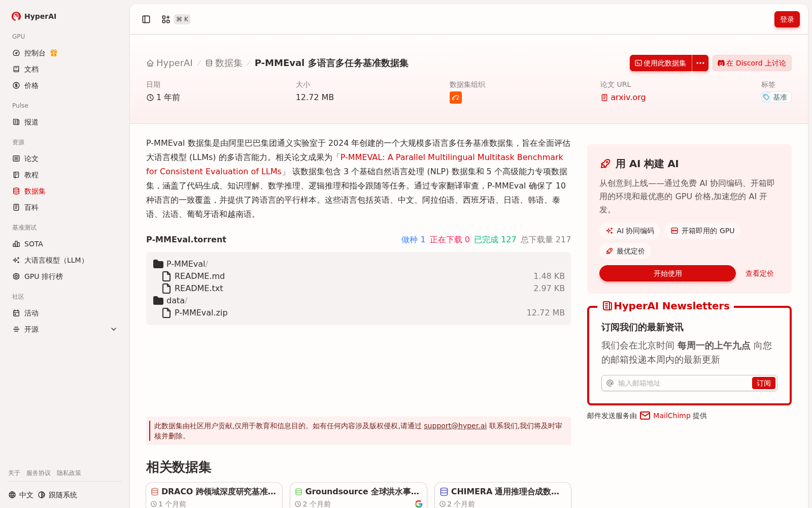Screen dimensions: 812x508
Task: Click the 登录 button
Action: [787, 19]
